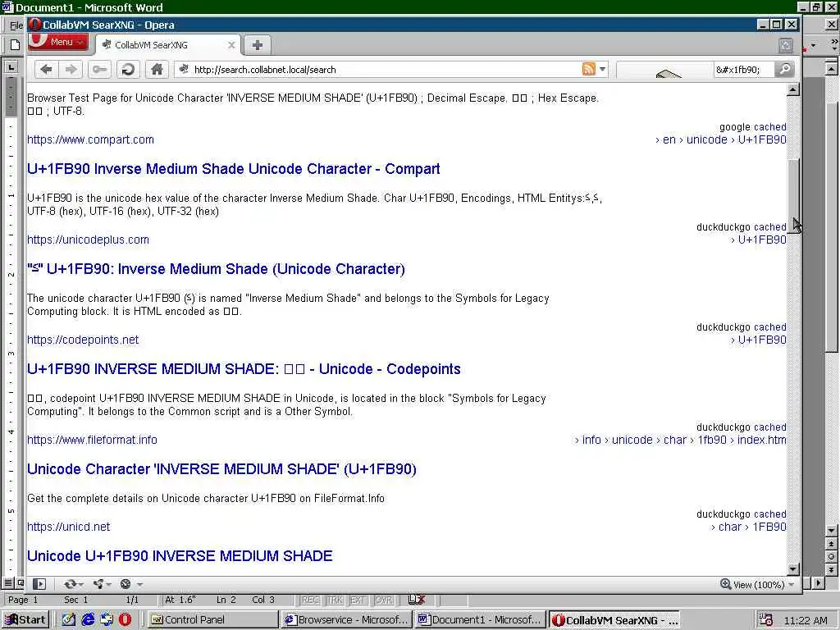Expand the Opera Link dropdown arrow
The image size is (840, 630).
81,584
